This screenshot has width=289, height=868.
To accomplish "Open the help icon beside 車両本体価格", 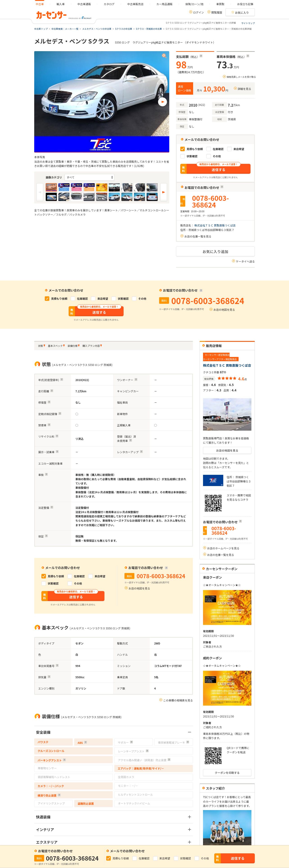I will [x=248, y=56].
